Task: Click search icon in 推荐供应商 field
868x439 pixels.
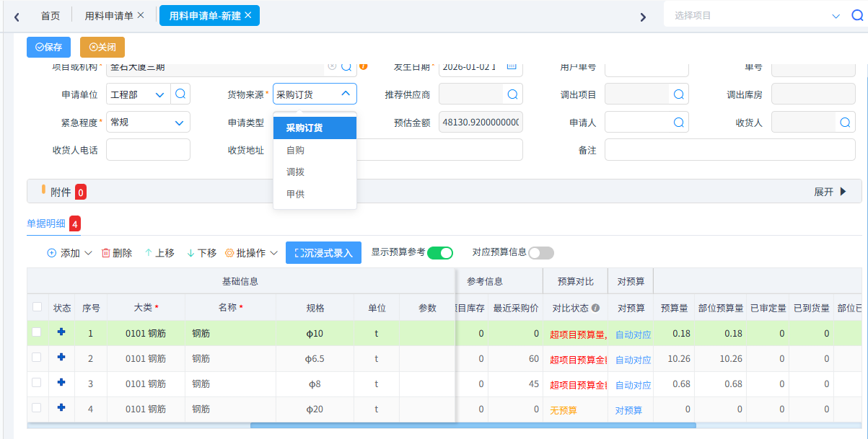Action: point(512,94)
